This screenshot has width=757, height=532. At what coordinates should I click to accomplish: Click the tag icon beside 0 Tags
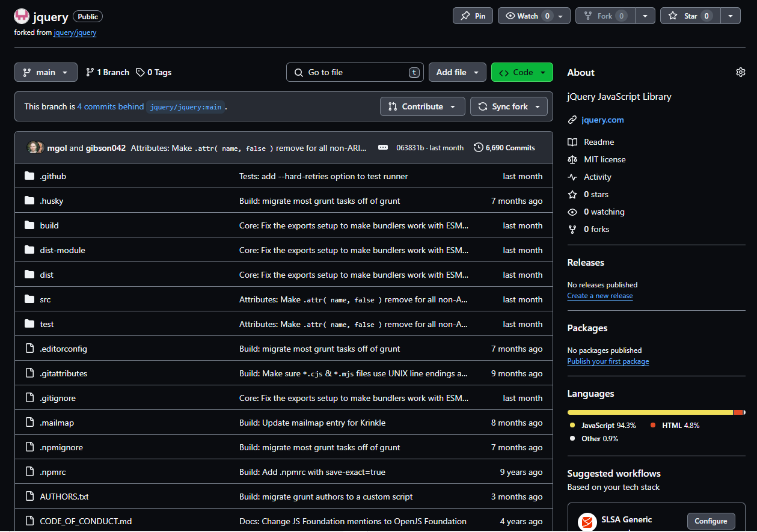(140, 72)
